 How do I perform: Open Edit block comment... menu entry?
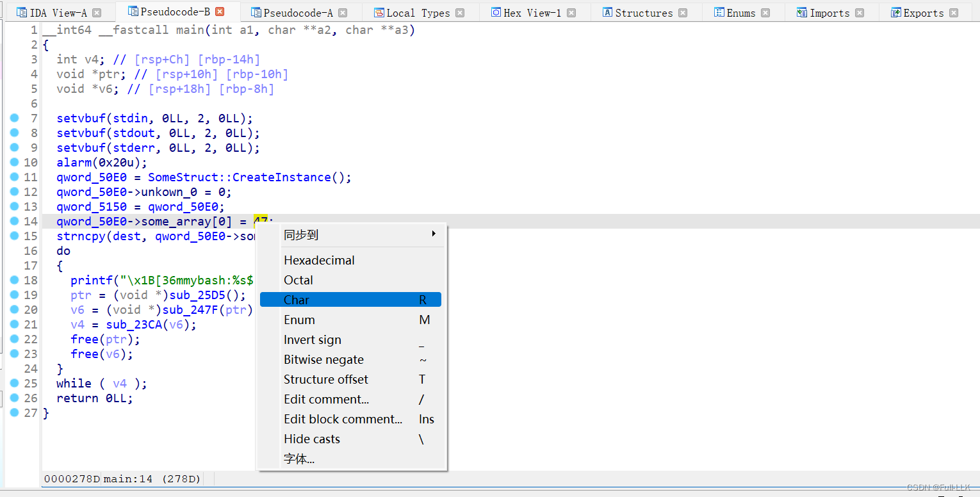(350, 419)
